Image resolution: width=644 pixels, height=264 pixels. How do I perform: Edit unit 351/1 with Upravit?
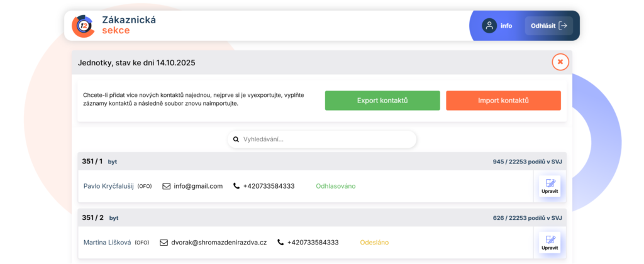pyautogui.click(x=550, y=186)
